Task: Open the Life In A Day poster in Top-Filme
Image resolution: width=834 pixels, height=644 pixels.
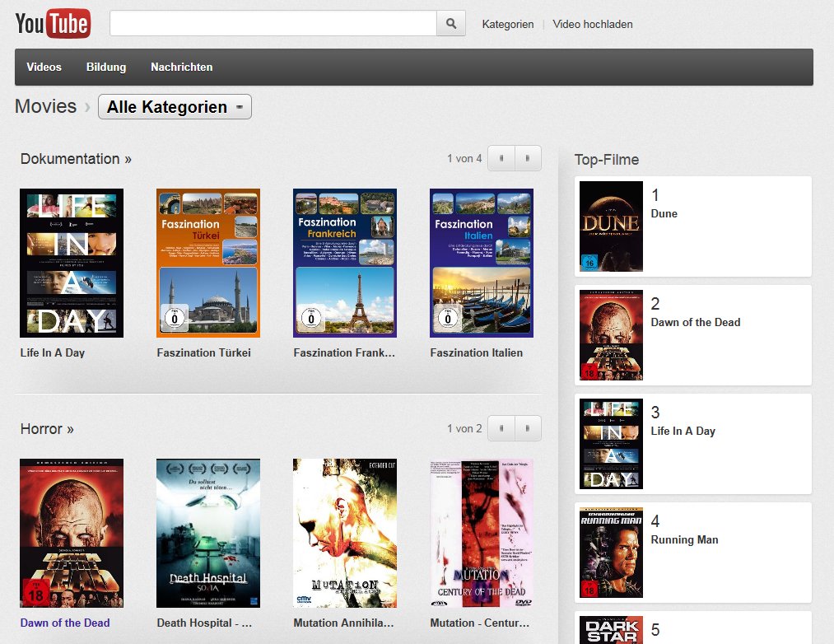Action: (x=611, y=444)
